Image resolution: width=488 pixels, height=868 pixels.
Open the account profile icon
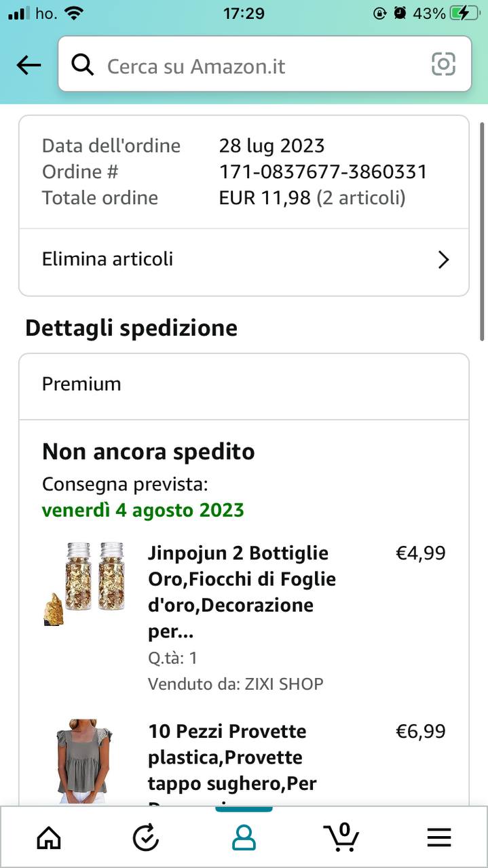[244, 838]
